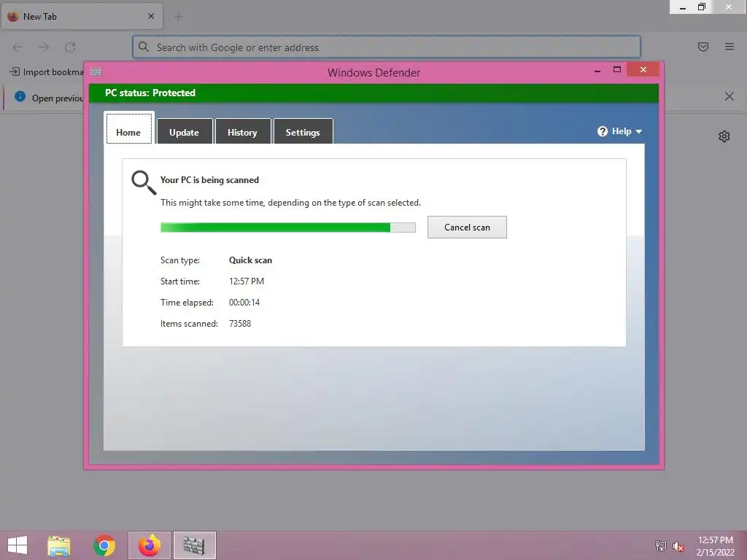The height and width of the screenshot is (560, 747).
Task: Click the magnifying glass scan icon
Action: (x=144, y=183)
